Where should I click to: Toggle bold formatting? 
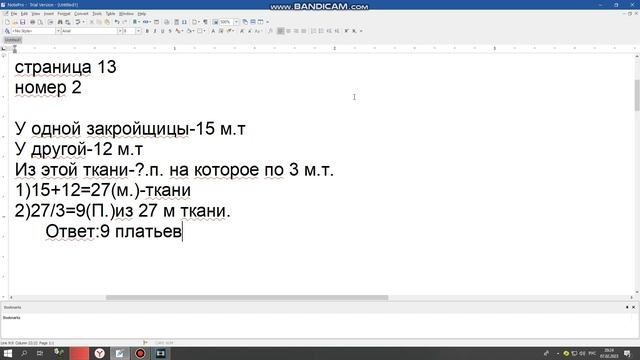(x=147, y=31)
